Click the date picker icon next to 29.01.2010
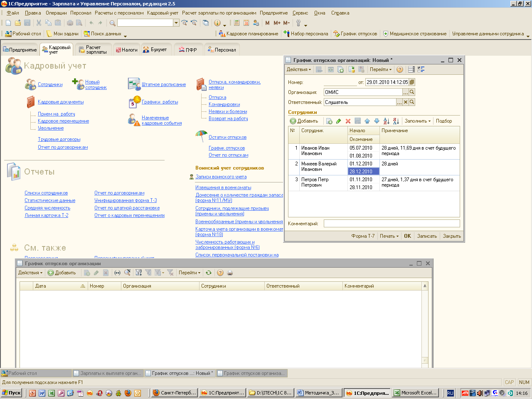Viewport: 532px width, 399px height. (412, 82)
